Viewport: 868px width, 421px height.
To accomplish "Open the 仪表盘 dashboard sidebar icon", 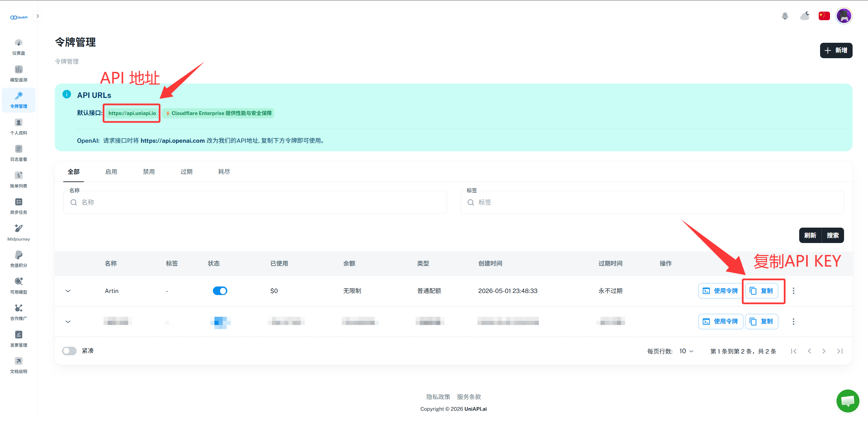I will (18, 43).
